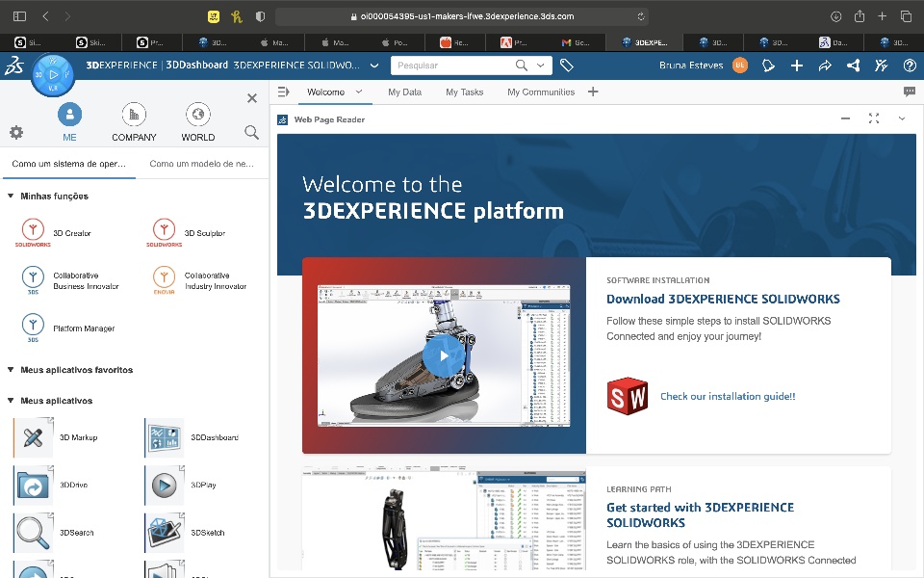Close the compass apps panel
Image resolution: width=924 pixels, height=578 pixels.
click(252, 98)
